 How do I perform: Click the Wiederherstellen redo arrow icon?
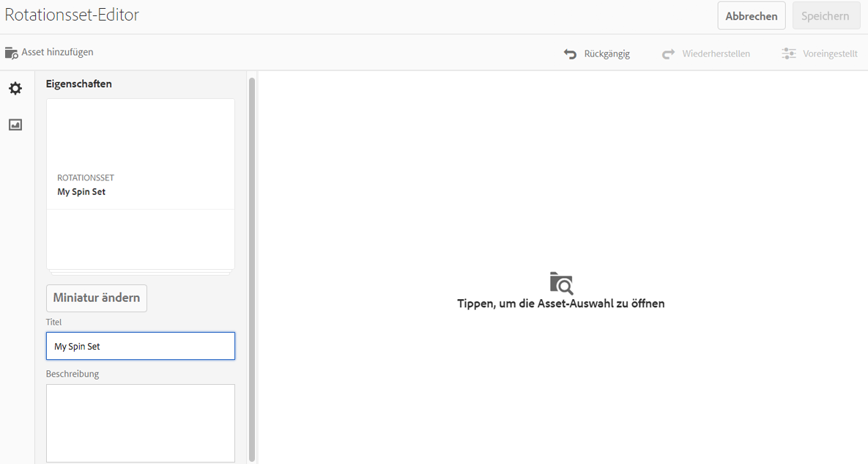[668, 54]
